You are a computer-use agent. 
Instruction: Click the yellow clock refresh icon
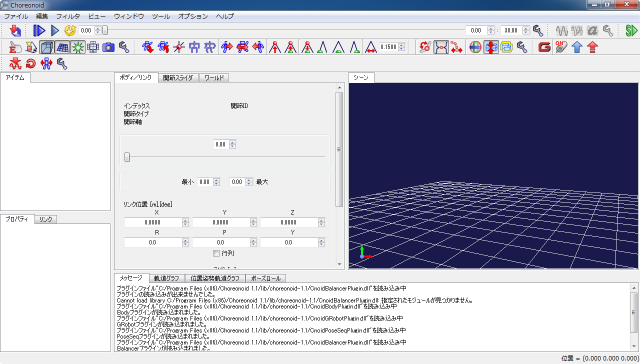click(x=70, y=31)
